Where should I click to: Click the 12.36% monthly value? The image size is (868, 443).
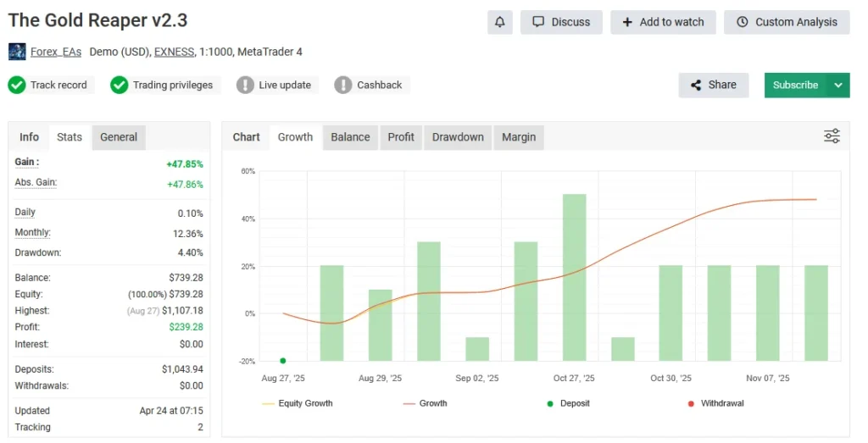pos(187,234)
